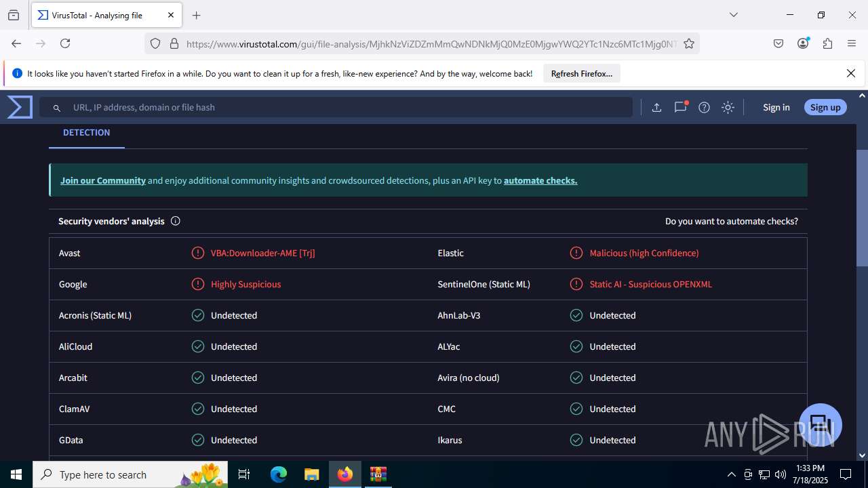Open Task View on the taskbar

click(245, 474)
